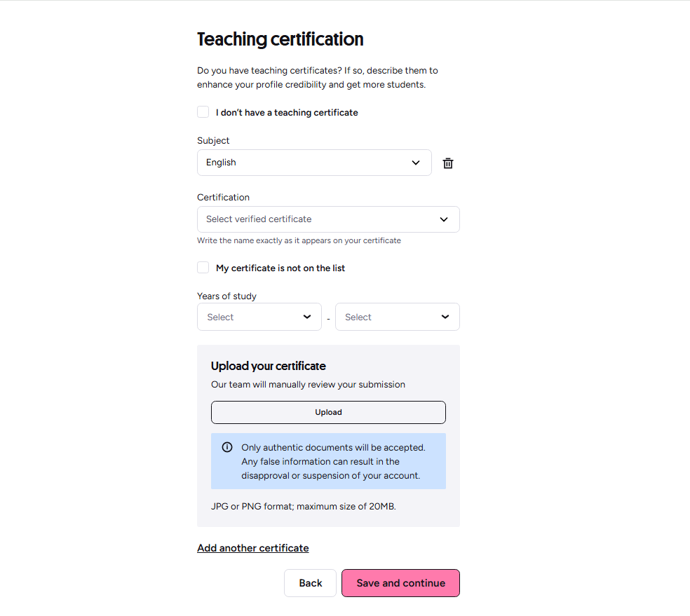The width and height of the screenshot is (690, 616).
Task: Click "I don't have a teaching certificate" label text
Action: click(287, 113)
